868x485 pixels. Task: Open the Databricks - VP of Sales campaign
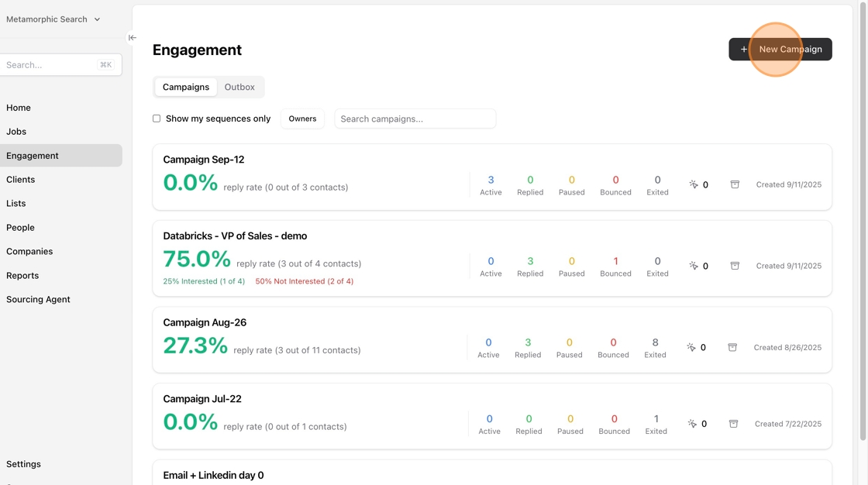[x=235, y=236]
